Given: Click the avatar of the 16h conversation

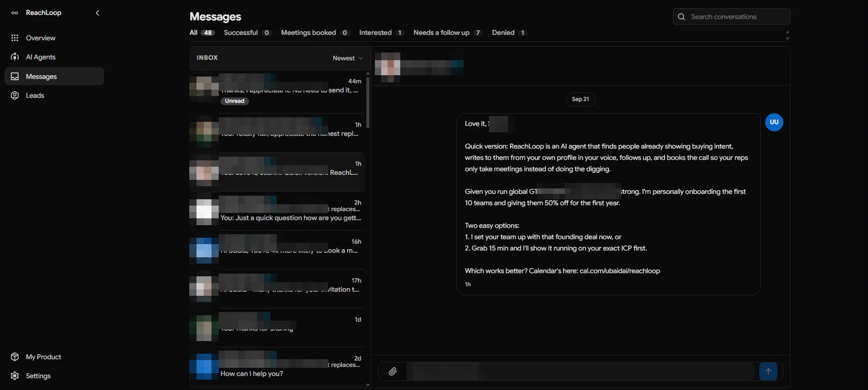Looking at the screenshot, I should pos(204,250).
